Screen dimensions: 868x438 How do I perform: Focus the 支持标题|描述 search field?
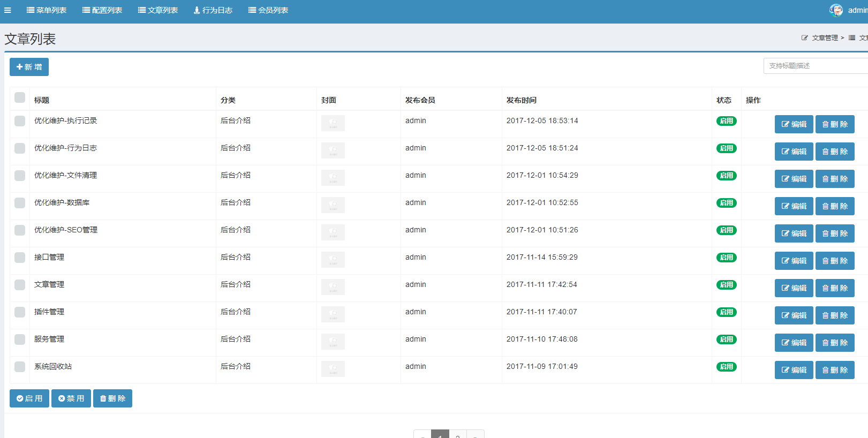click(x=816, y=66)
